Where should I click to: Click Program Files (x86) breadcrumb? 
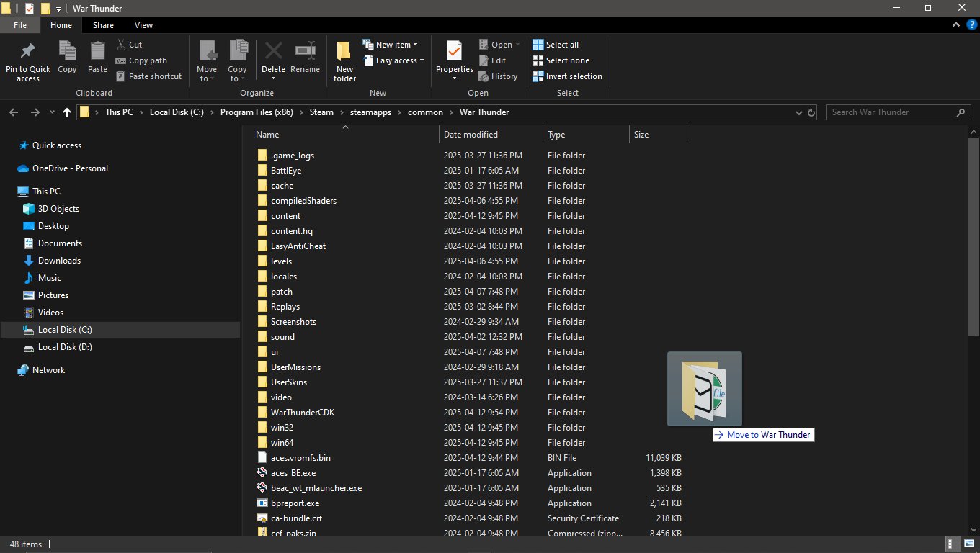click(x=257, y=112)
